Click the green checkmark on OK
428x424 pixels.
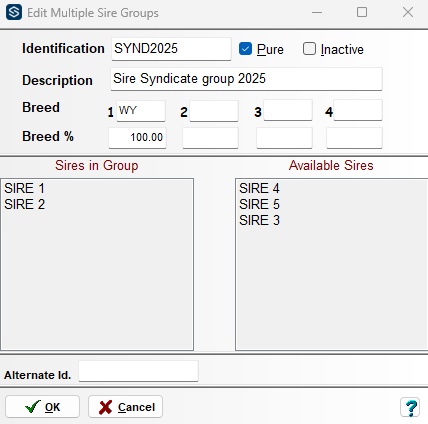tap(33, 407)
